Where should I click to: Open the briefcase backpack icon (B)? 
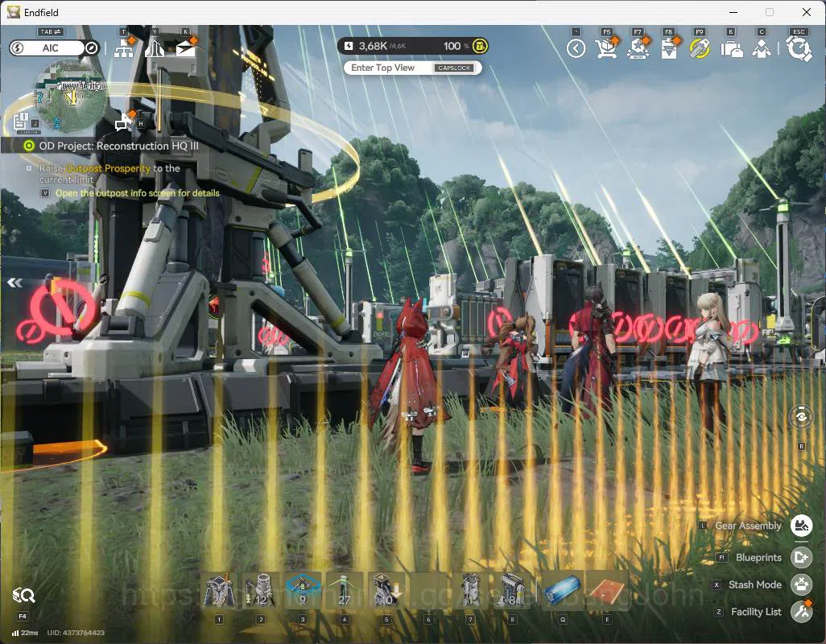[731, 49]
